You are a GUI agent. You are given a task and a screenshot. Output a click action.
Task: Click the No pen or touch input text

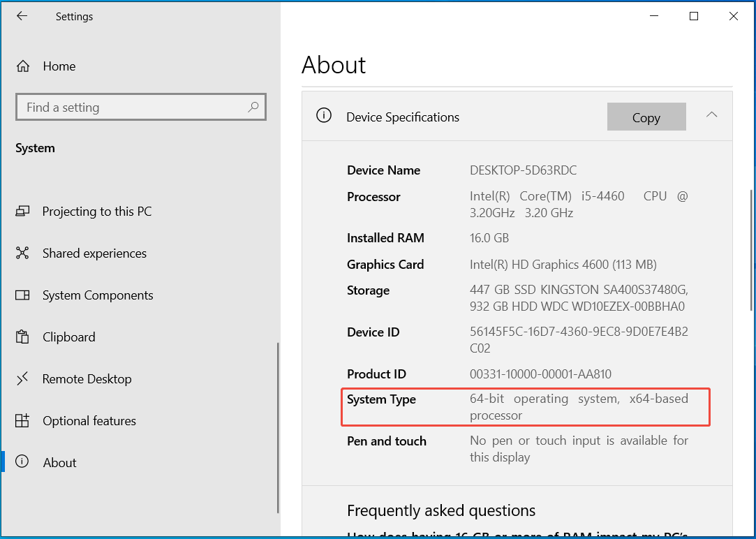tap(579, 449)
